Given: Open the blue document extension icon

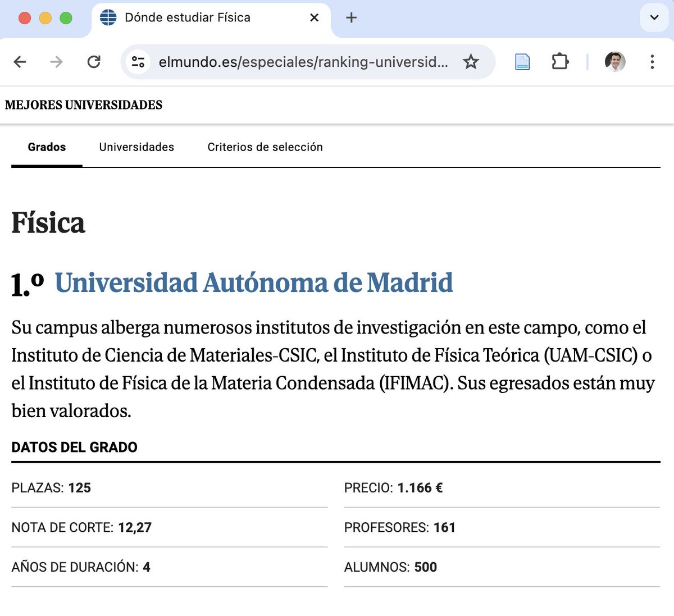Looking at the screenshot, I should point(522,62).
